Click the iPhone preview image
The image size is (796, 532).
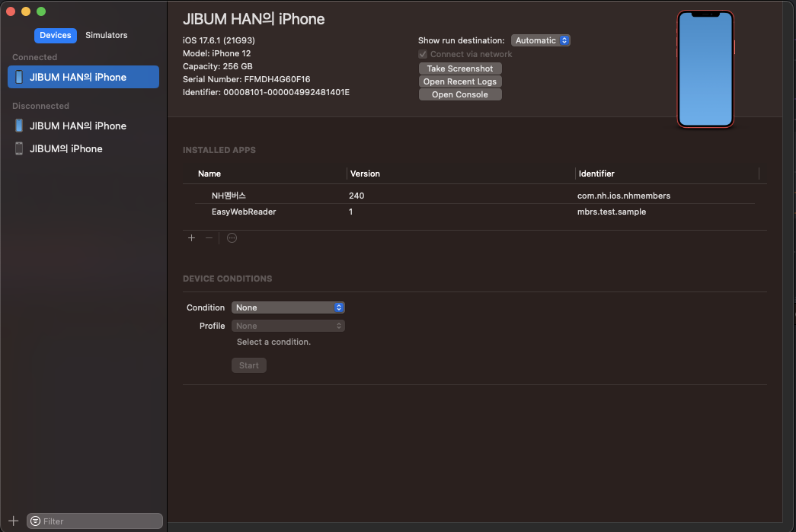705,69
